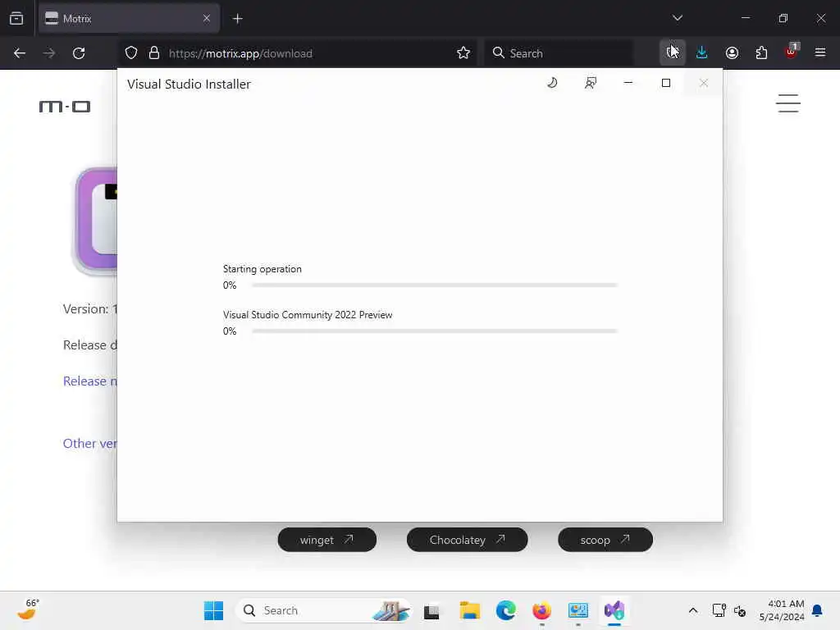Select the Motrix browser tab
The height and width of the screenshot is (630, 840).
[129, 19]
